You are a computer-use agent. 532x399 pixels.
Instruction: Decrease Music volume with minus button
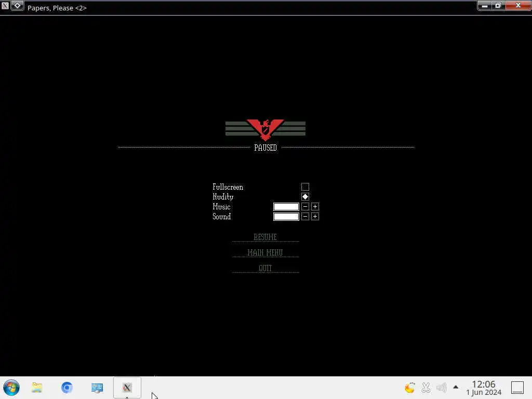[x=305, y=206]
